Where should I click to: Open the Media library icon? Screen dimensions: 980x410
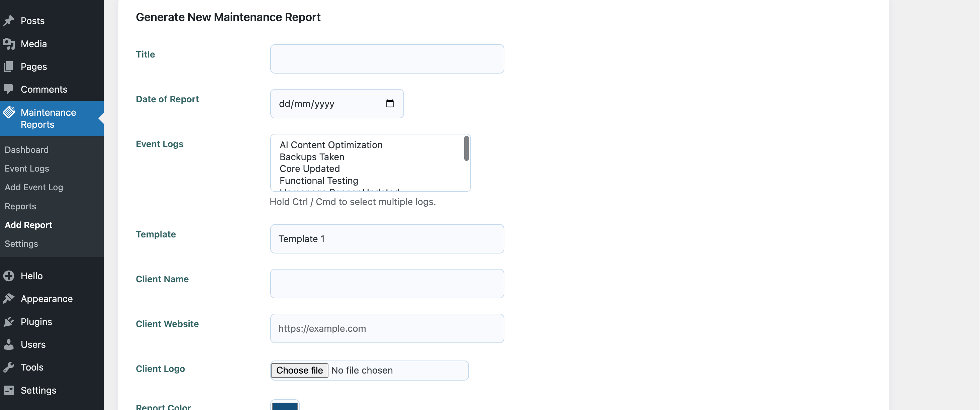pyautogui.click(x=9, y=43)
